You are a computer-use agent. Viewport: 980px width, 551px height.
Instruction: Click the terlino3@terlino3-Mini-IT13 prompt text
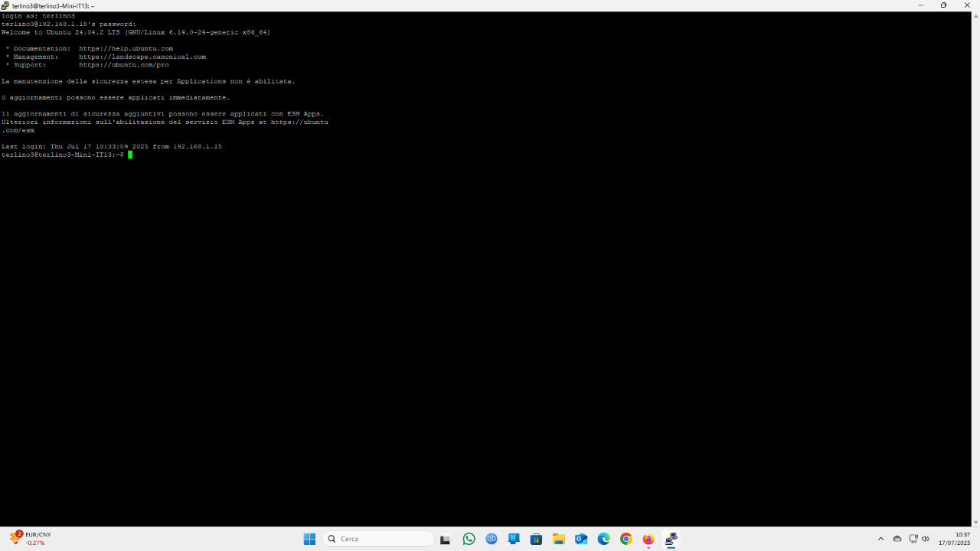pyautogui.click(x=63, y=155)
